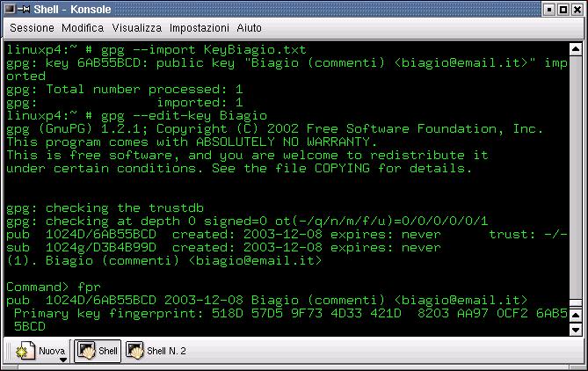Toggle the sticky pin icon in title bar
This screenshot has height=371, width=588.
click(25, 9)
